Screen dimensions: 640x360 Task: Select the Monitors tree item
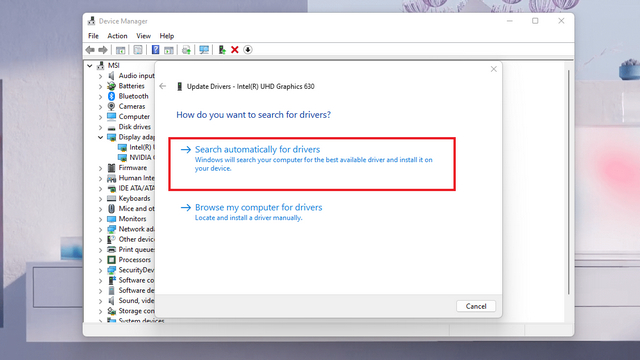(132, 219)
